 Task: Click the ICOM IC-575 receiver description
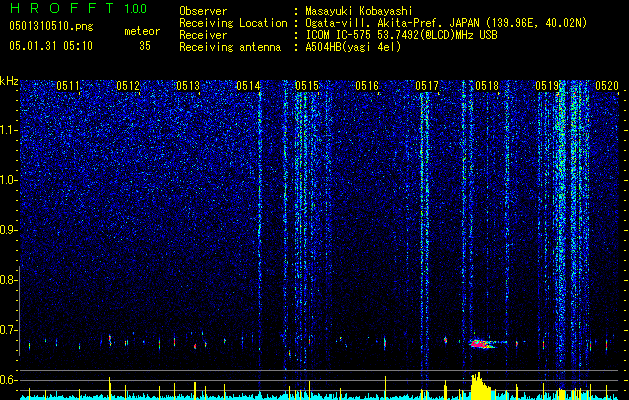coord(401,35)
